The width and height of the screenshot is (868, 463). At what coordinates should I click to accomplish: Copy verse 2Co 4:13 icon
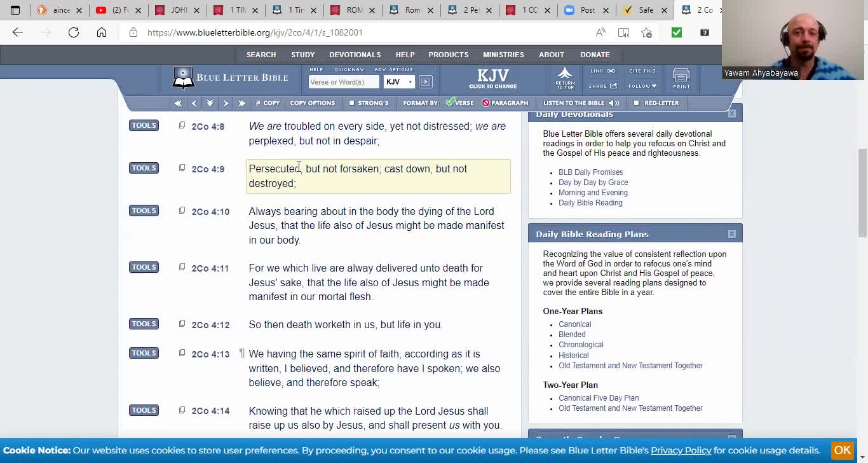[x=182, y=353]
